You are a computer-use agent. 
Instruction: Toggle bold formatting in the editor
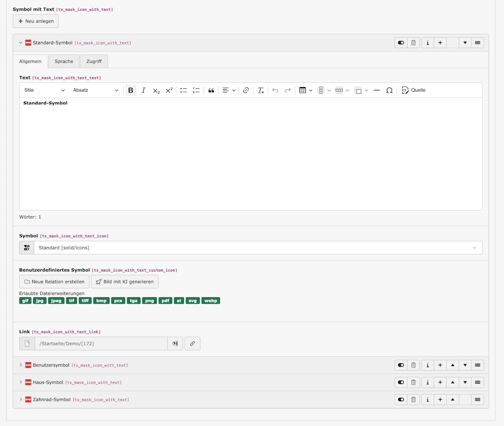(131, 90)
